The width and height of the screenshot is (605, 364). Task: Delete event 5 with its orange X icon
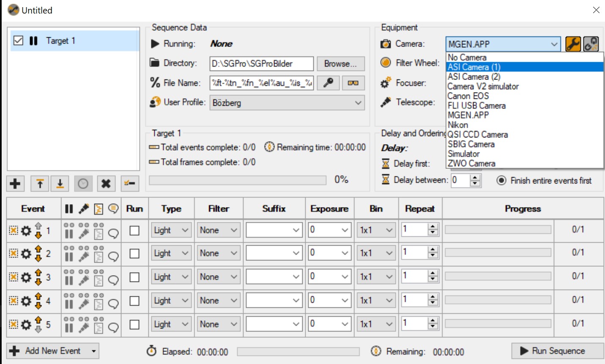14,324
